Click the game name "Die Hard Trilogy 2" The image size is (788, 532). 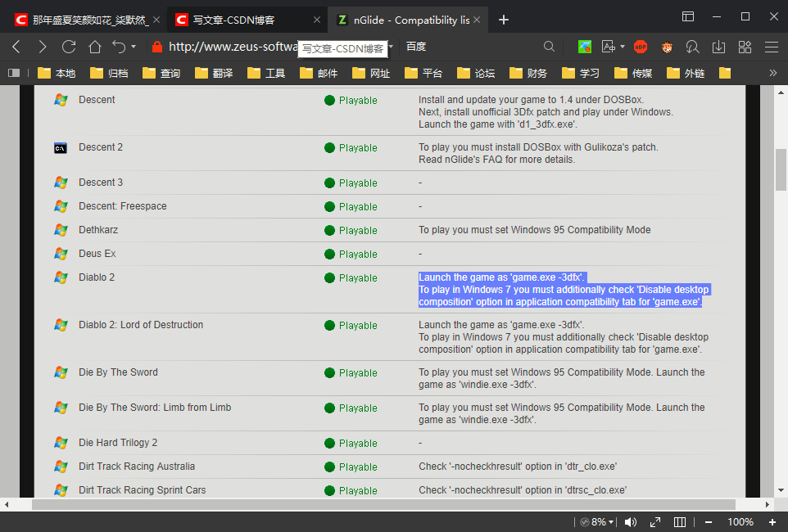(x=118, y=443)
